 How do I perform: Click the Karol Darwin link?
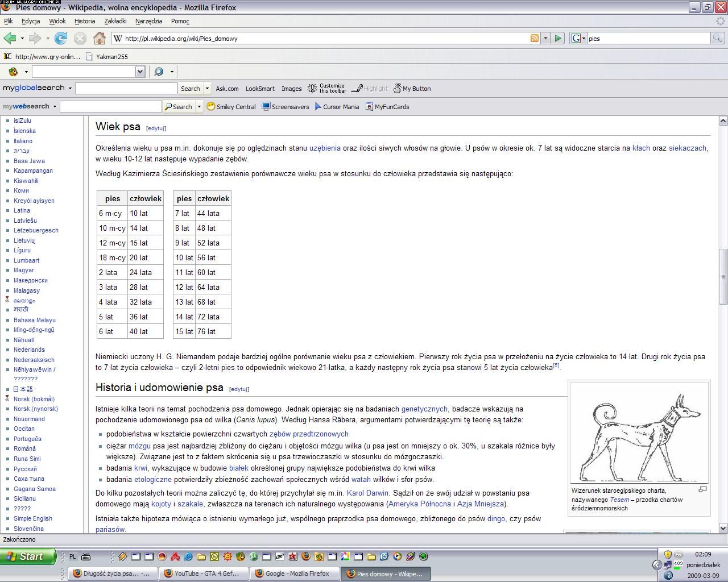[367, 493]
